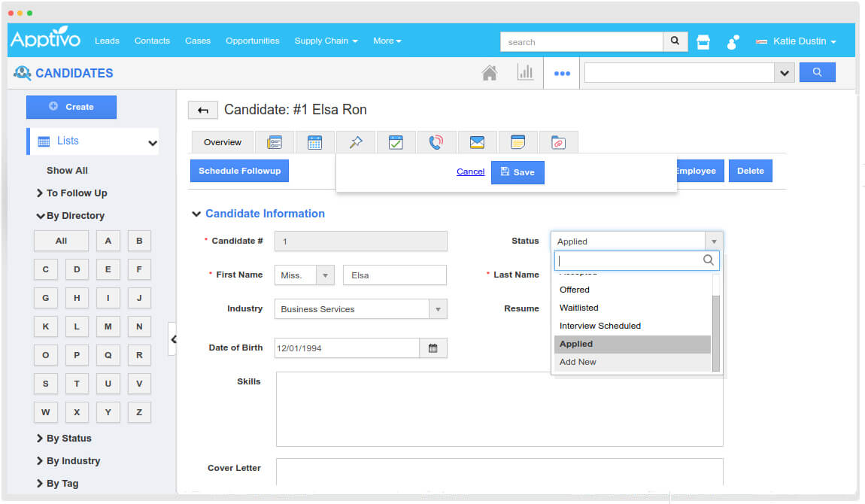Screen dimensions: 865x504
Task: Open the App Store icon in header
Action: (x=703, y=41)
